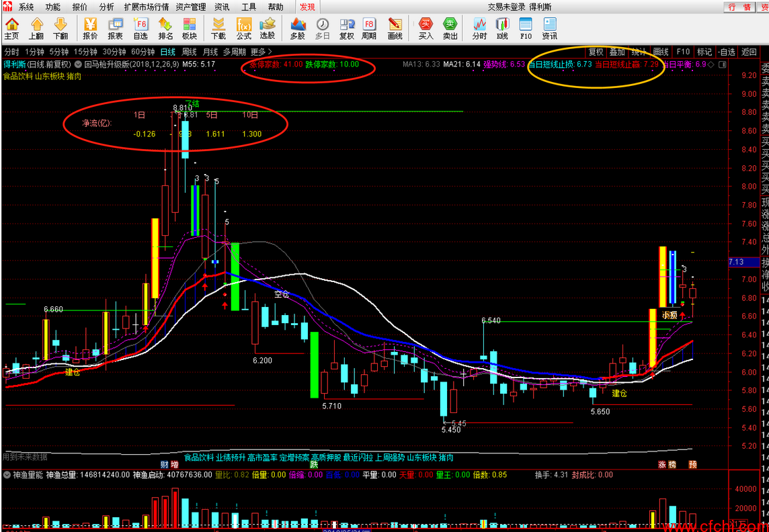The image size is (769, 532).
Task: Switch to the 1分钟 period tab
Action: click(34, 52)
